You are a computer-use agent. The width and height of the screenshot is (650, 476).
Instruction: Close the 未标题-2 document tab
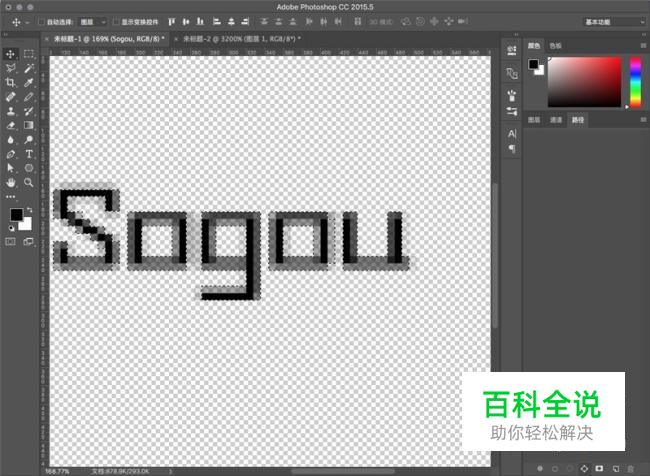176,39
